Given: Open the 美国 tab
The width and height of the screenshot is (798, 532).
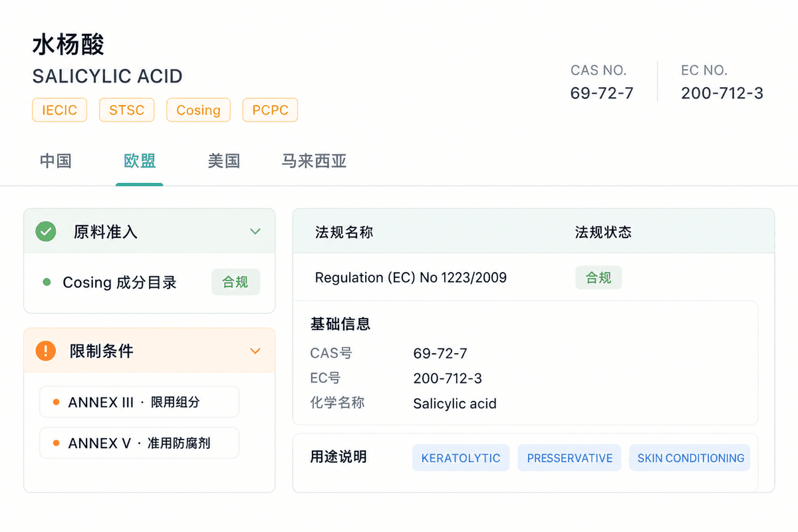Looking at the screenshot, I should [223, 161].
